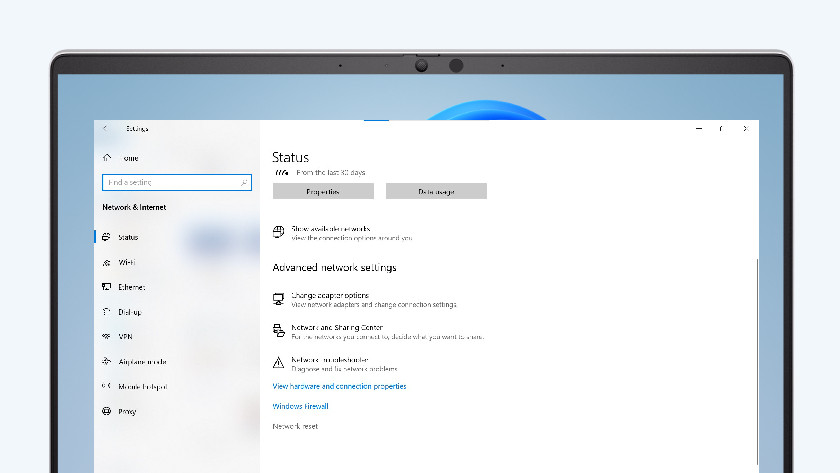Open the Dial-up sidebar icon
Viewport: 840px width, 473px height.
pyautogui.click(x=107, y=312)
